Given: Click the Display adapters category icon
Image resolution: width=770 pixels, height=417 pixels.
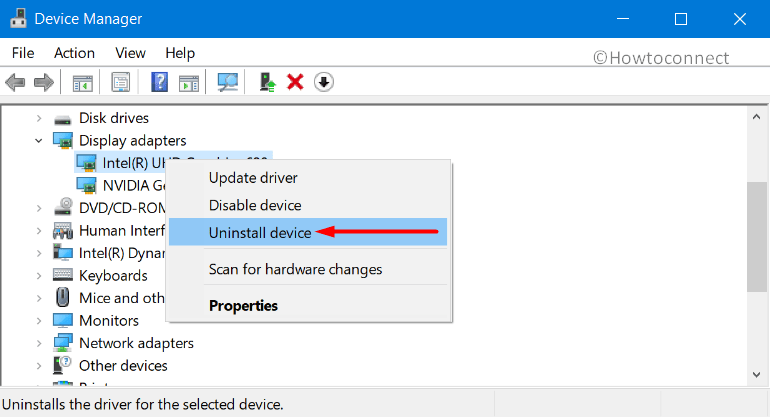Looking at the screenshot, I should coord(63,140).
